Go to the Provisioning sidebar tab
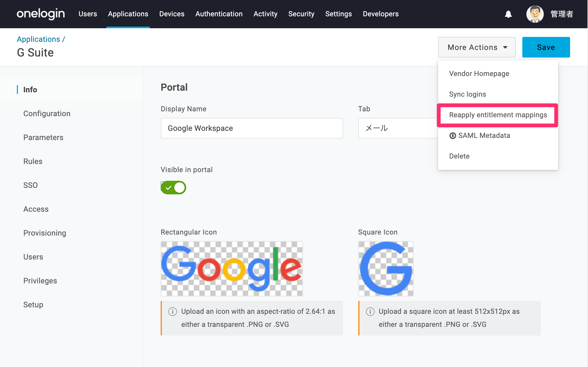 point(45,233)
